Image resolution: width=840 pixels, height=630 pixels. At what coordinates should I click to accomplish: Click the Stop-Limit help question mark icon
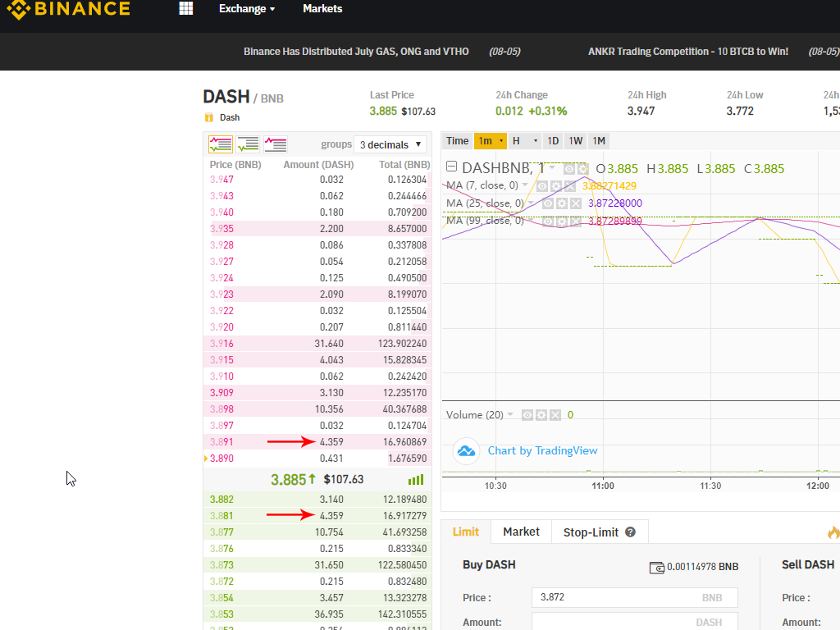630,532
